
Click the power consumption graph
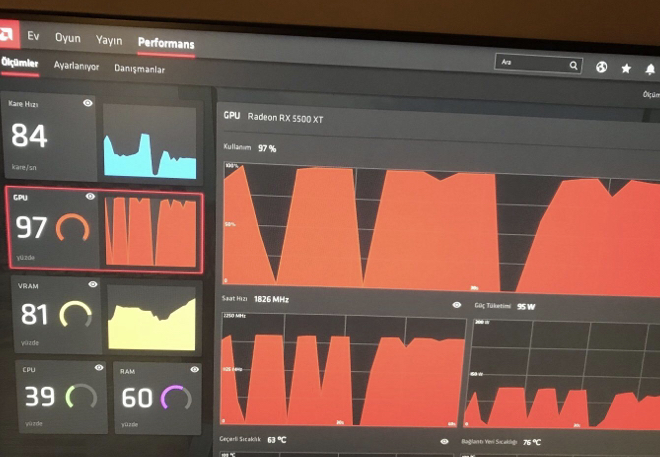pyautogui.click(x=561, y=375)
